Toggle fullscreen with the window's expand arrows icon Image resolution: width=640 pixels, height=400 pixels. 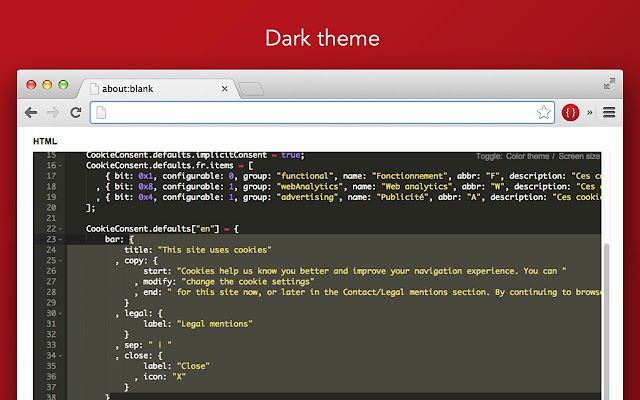[609, 84]
